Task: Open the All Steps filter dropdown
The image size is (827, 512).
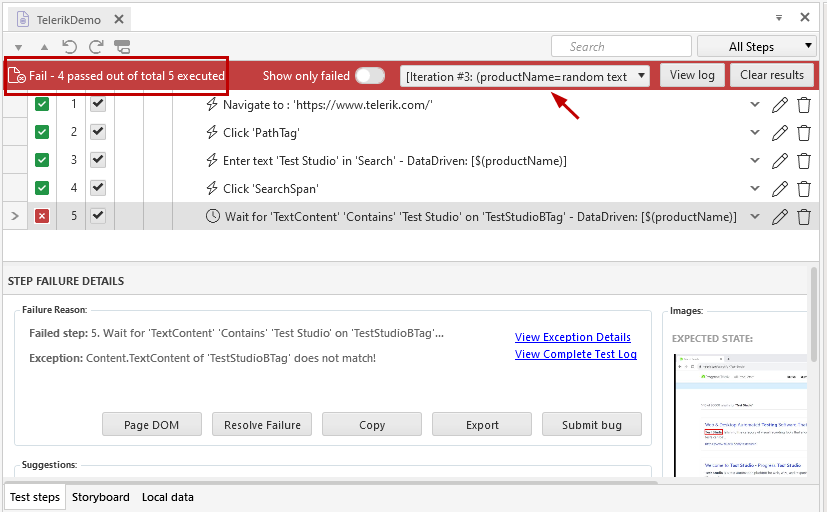Action: [x=756, y=46]
